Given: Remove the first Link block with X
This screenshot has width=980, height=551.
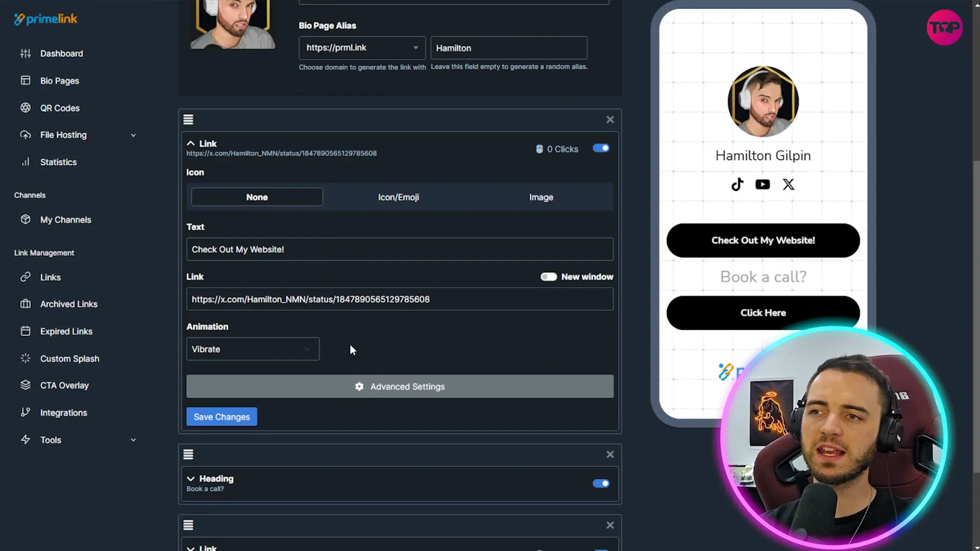Looking at the screenshot, I should [x=610, y=119].
